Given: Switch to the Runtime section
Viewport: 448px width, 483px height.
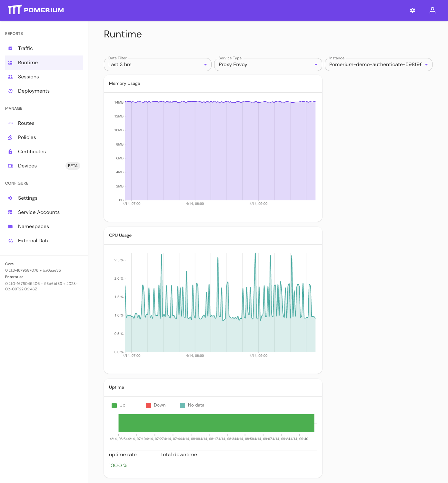Looking at the screenshot, I should point(28,62).
